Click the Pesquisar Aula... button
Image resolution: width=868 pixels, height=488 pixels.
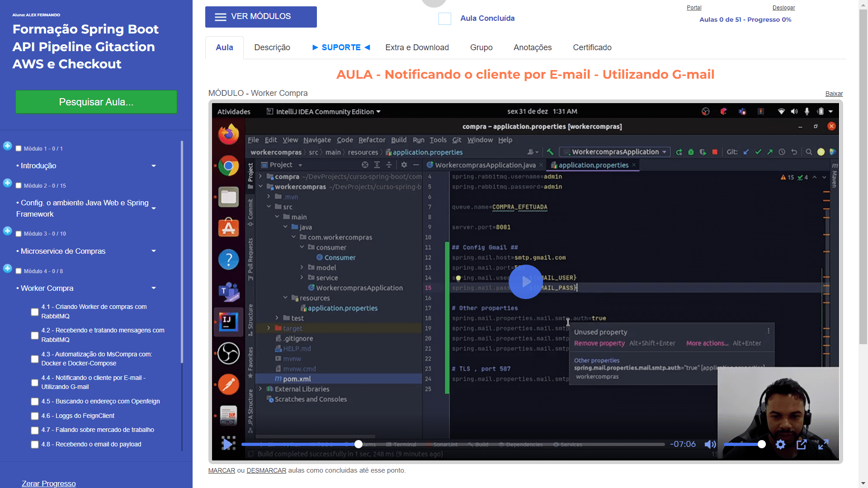[96, 102]
